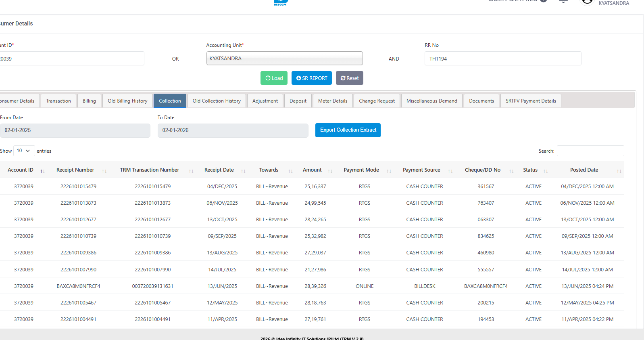Open the From Date picker field
644x340 pixels.
pos(75,130)
